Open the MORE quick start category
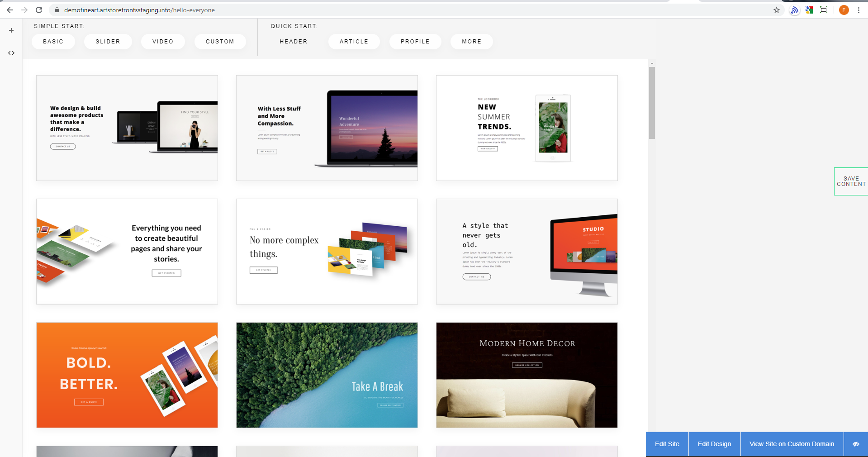The height and width of the screenshot is (457, 868). [471, 42]
